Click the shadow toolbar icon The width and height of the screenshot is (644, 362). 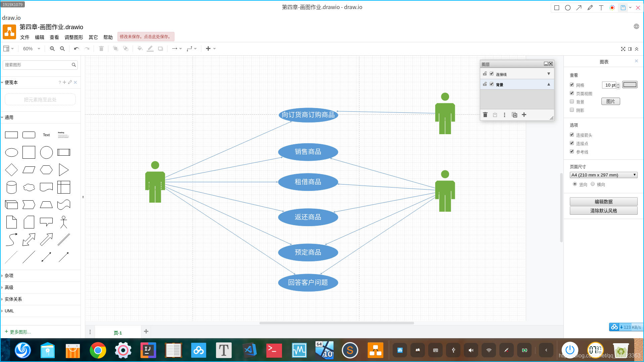point(160,49)
